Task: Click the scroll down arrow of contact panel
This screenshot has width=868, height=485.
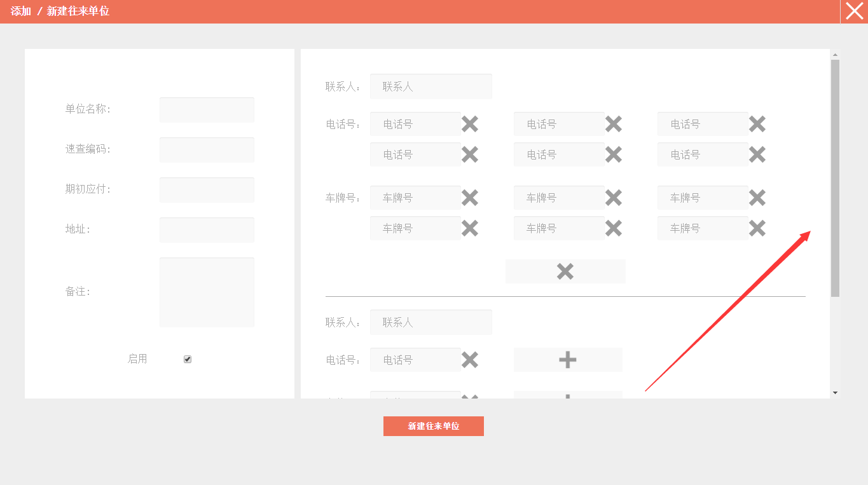Action: pos(835,393)
